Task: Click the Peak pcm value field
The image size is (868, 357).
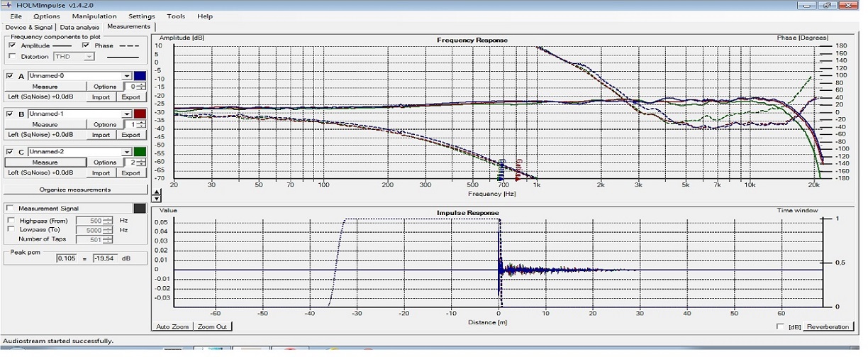Action: [x=69, y=258]
